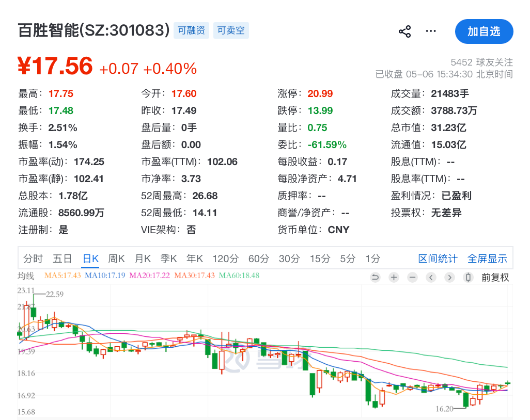Open 区间统计 range statistics

[438, 259]
